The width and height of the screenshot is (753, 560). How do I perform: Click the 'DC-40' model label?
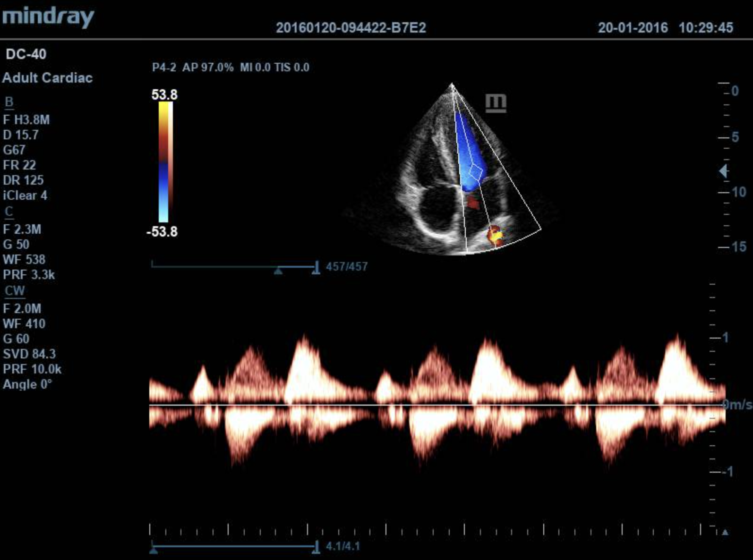point(26,54)
